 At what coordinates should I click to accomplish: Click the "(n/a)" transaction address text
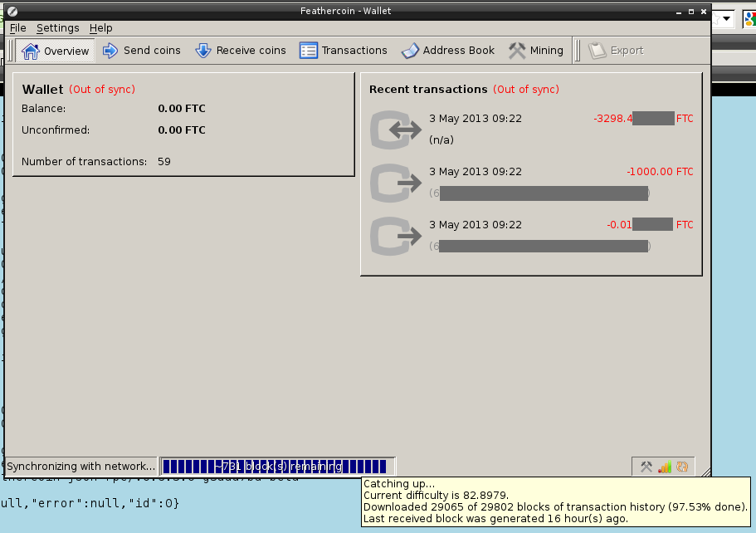(441, 139)
